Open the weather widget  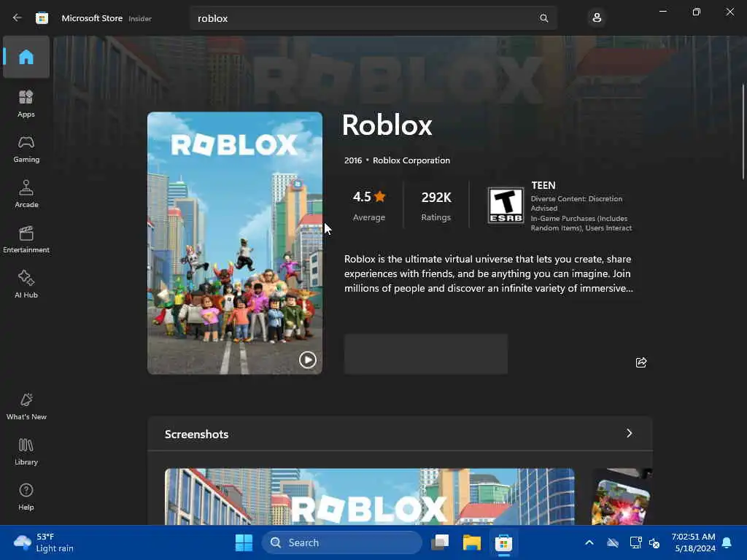tap(44, 542)
